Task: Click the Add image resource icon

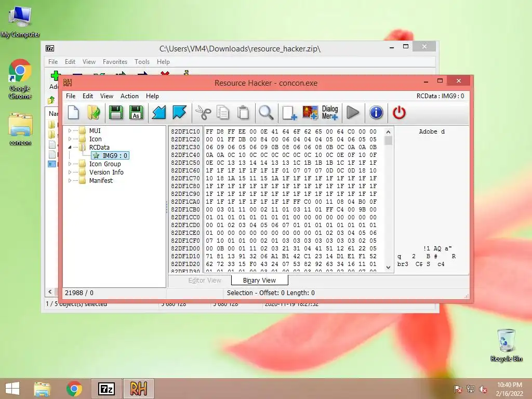Action: click(310, 112)
